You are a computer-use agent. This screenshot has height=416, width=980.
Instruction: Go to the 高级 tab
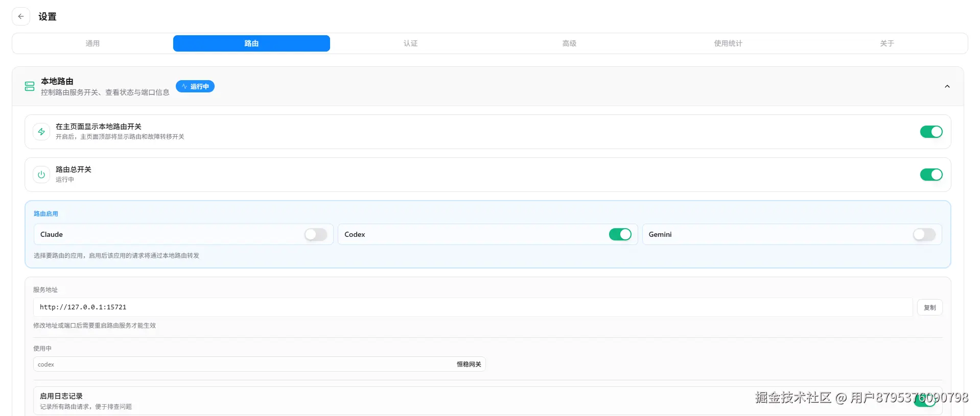click(569, 43)
